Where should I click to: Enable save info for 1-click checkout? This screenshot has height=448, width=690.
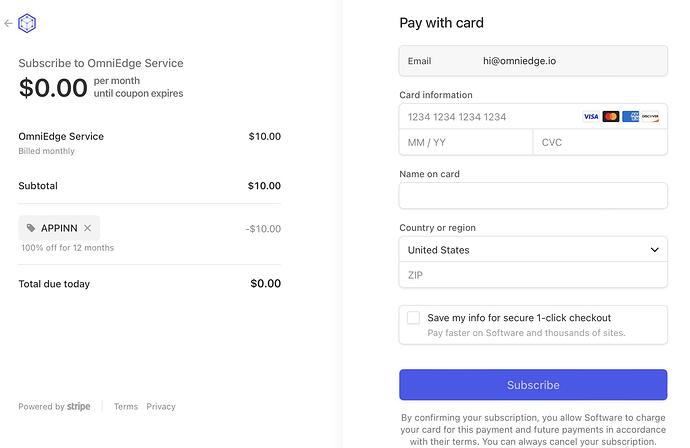point(413,317)
